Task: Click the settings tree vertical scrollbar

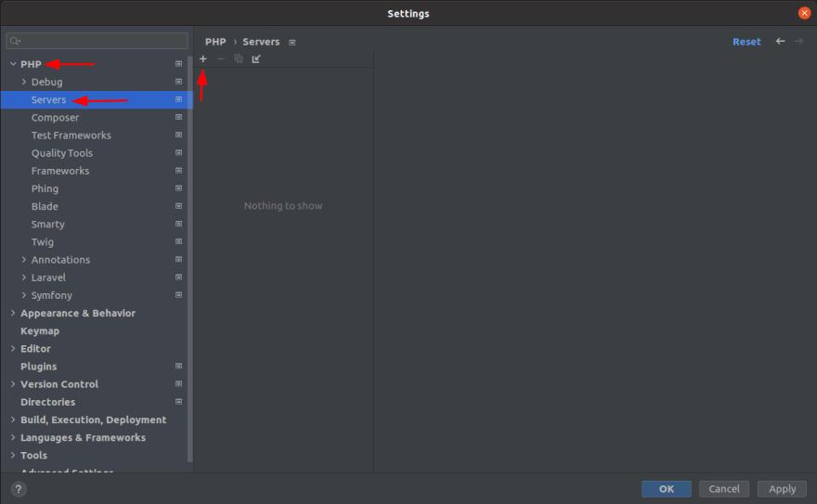Action: (190, 260)
